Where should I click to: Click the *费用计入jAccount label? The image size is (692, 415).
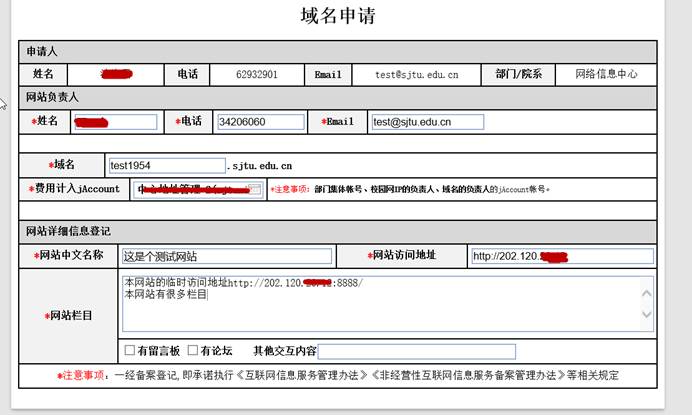[x=74, y=189]
